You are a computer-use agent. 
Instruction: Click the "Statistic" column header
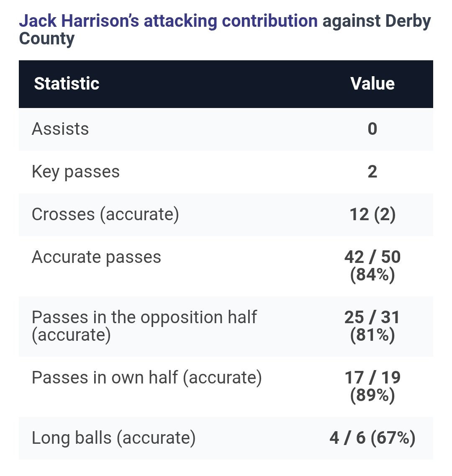point(67,84)
